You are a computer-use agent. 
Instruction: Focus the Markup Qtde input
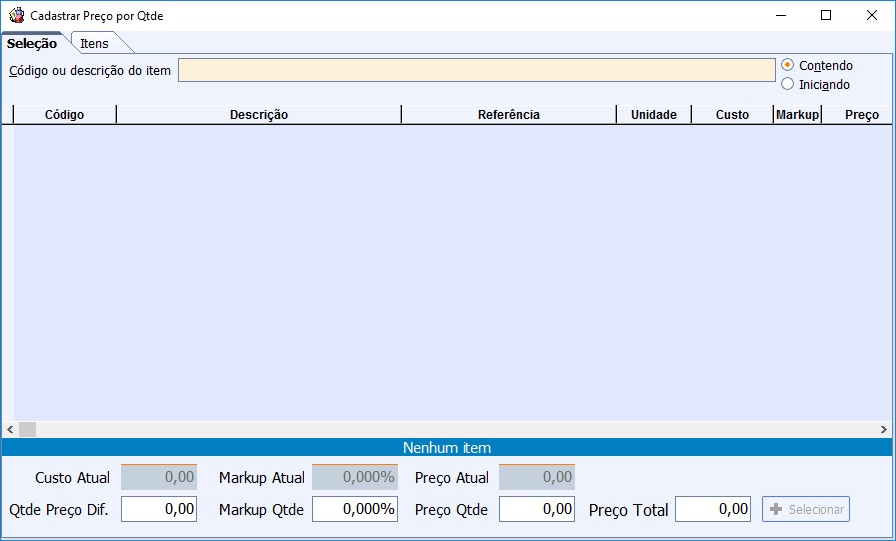[x=355, y=509]
